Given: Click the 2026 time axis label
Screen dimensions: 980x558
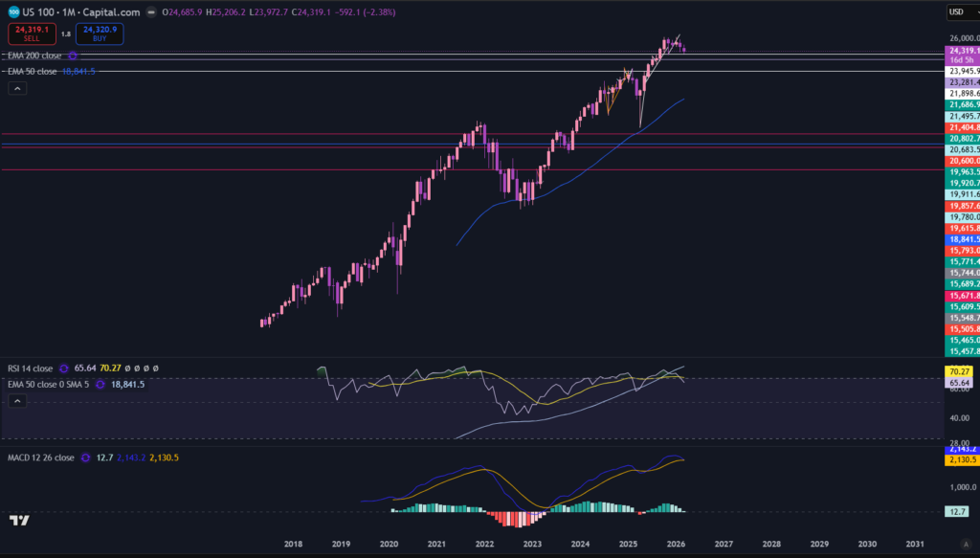Looking at the screenshot, I should [676, 545].
